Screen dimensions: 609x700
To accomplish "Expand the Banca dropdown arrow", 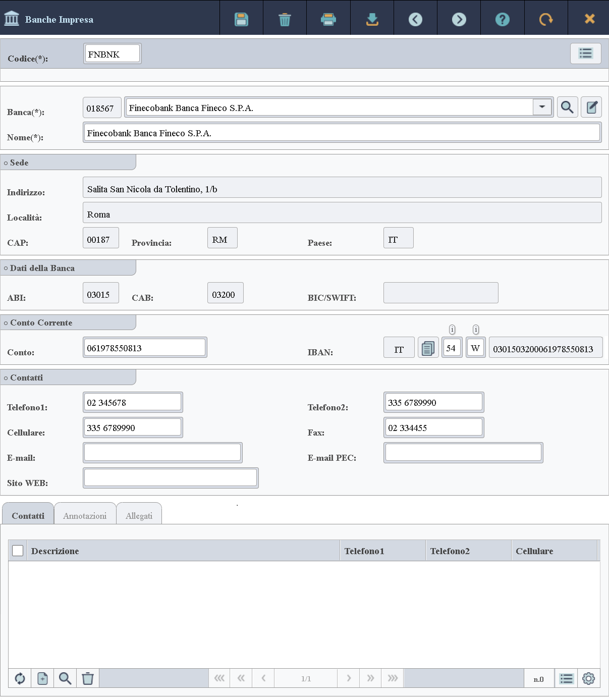I will 542,107.
